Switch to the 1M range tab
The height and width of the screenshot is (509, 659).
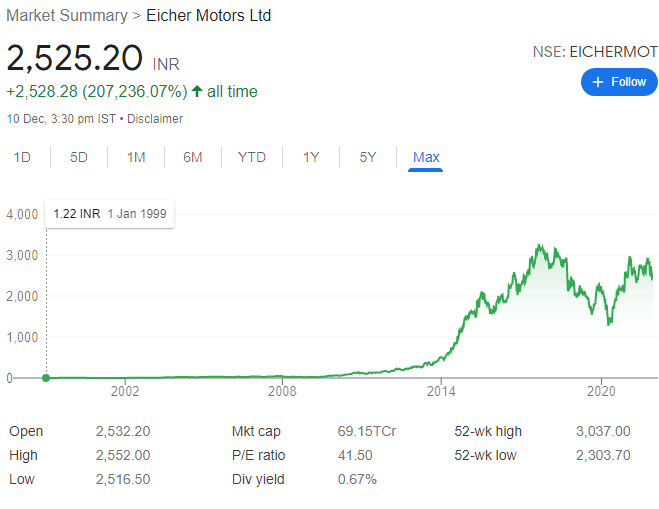tap(136, 157)
